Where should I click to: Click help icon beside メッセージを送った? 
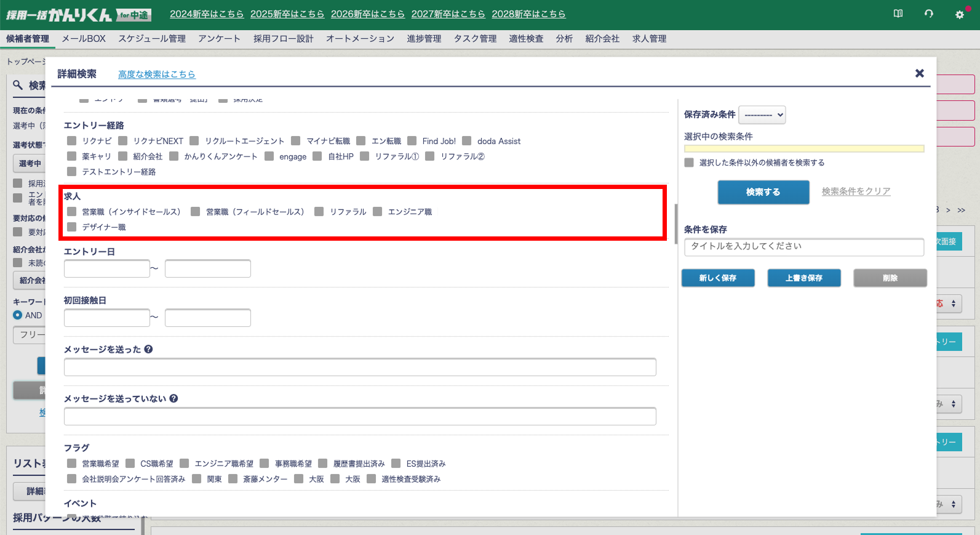coord(149,349)
